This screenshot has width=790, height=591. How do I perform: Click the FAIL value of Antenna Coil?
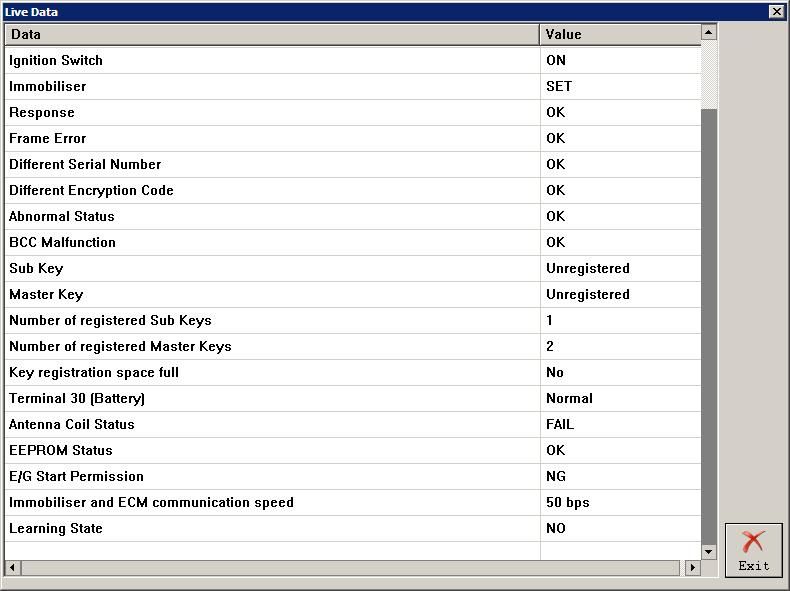(x=560, y=424)
